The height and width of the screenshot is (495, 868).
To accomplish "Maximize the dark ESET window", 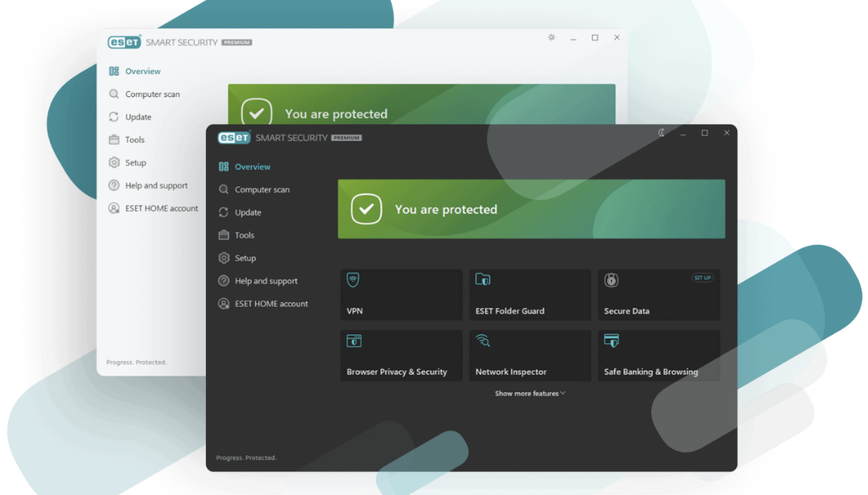I will click(705, 133).
